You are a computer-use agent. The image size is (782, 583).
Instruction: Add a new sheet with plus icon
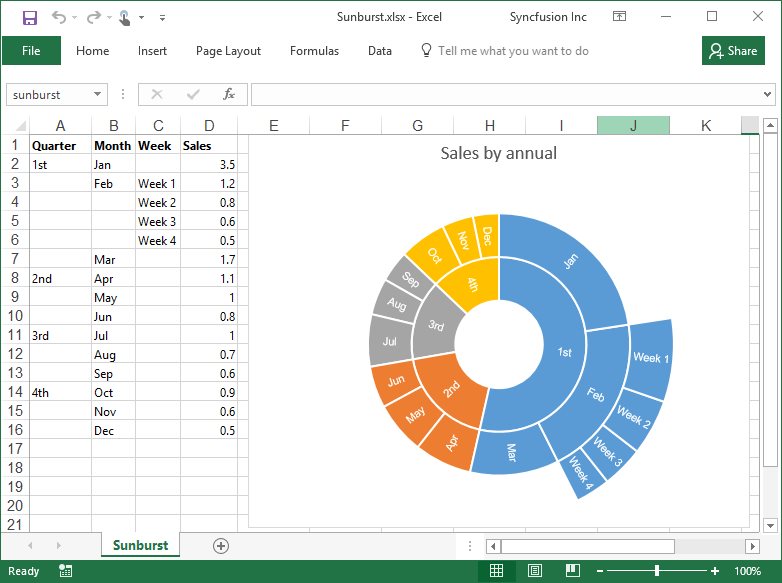pos(221,546)
